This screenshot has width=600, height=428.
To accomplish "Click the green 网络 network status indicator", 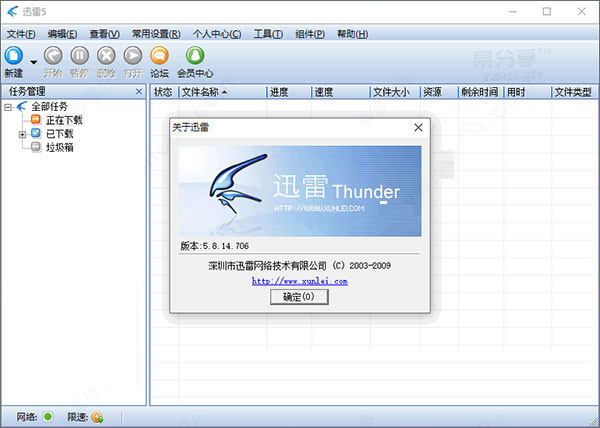I will 47,417.
